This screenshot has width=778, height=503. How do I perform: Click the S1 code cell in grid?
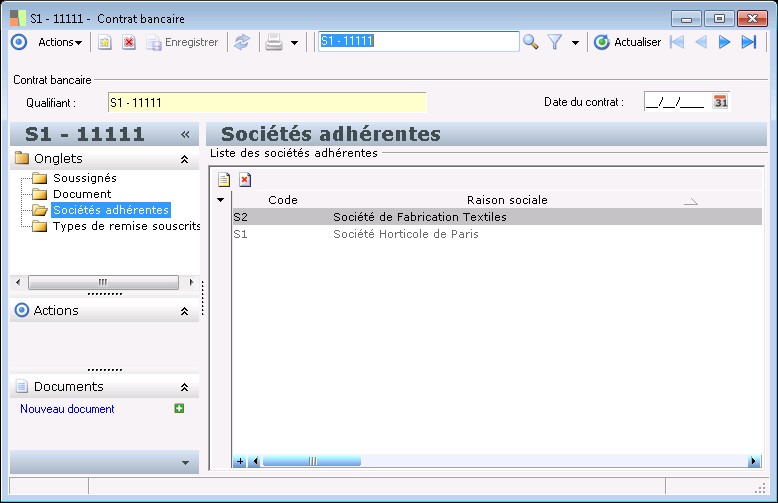coord(241,234)
